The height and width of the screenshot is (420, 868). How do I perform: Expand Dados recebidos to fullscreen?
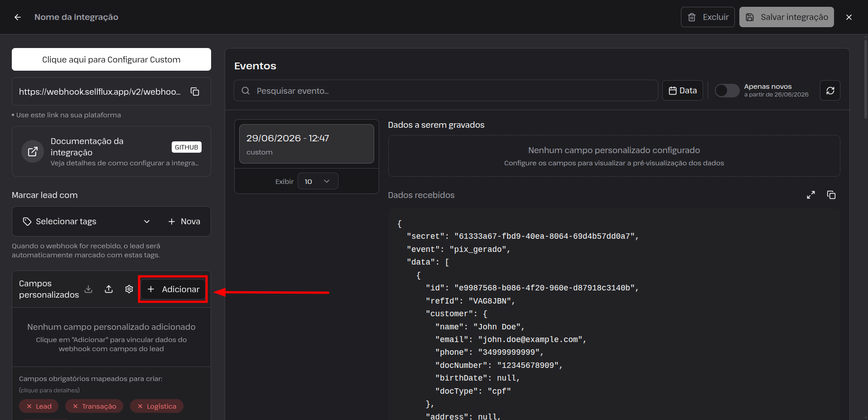811,195
